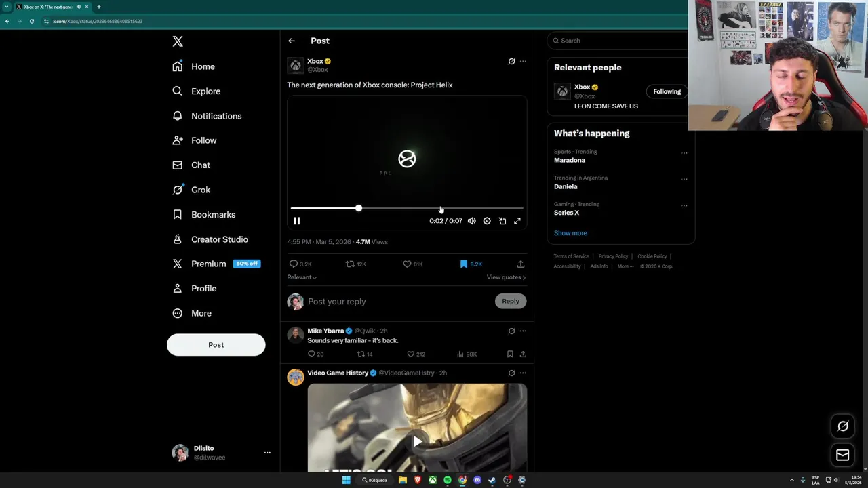The height and width of the screenshot is (488, 868).
Task: Open new browser tab
Action: coord(98,7)
